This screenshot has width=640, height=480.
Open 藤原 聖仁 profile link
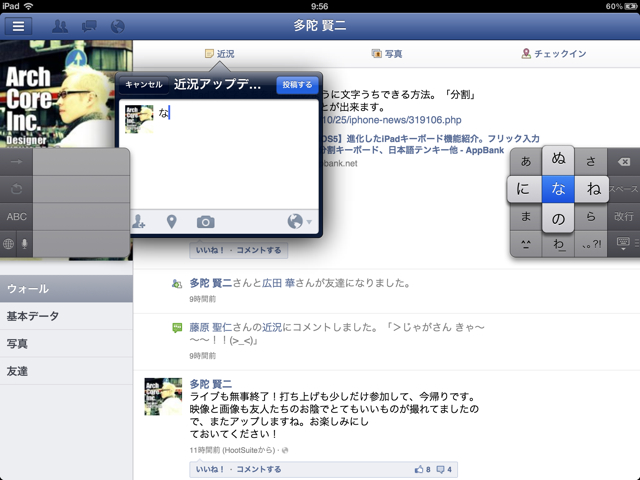coord(210,327)
